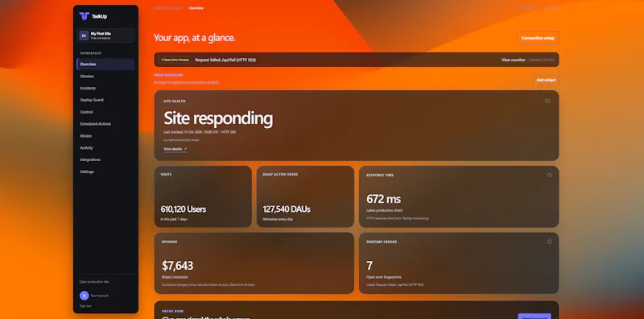644x319 pixels.
Task: Click the Connection setup button
Action: click(538, 38)
